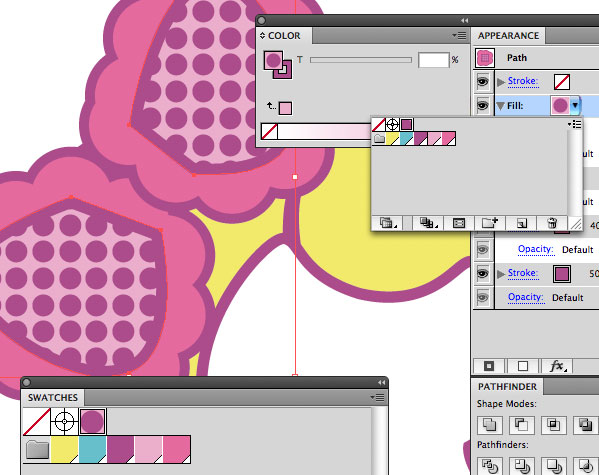599x475 pixels.
Task: Click the bottom Opacity: link
Action: click(x=526, y=297)
